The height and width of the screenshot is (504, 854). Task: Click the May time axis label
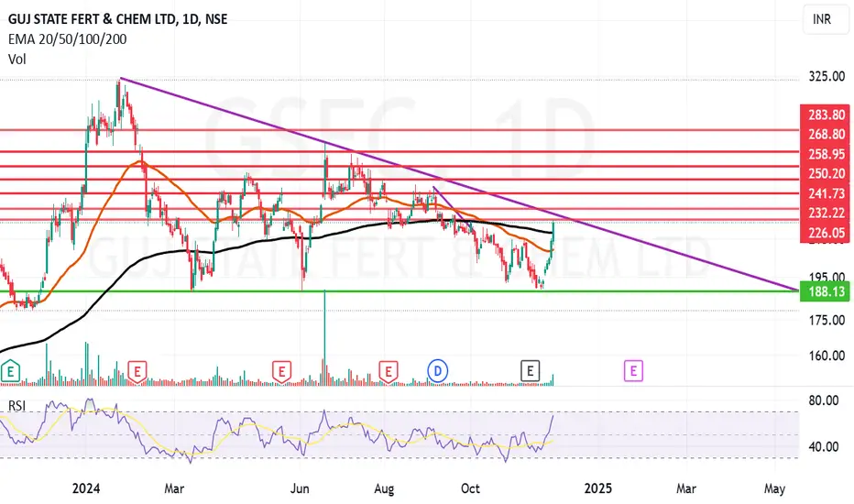(774, 489)
